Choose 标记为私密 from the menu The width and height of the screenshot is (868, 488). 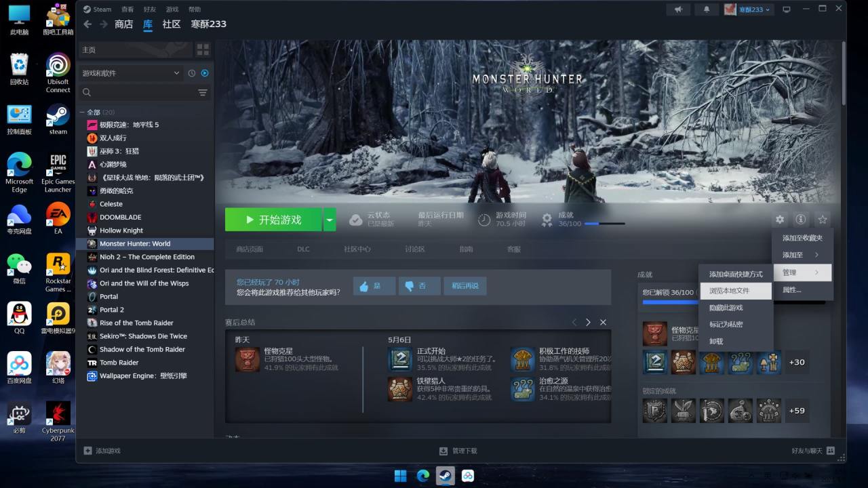click(x=735, y=324)
